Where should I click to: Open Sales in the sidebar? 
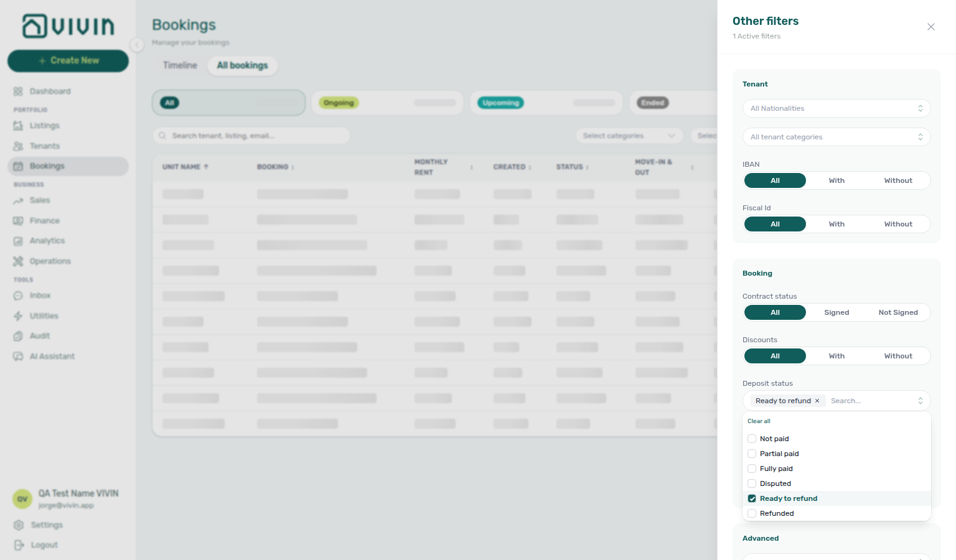tap(68, 200)
